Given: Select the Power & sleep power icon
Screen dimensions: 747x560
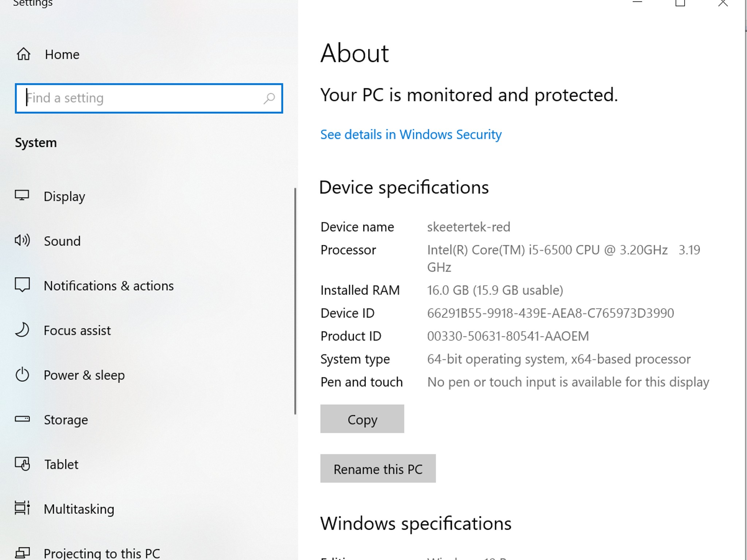Looking at the screenshot, I should [x=22, y=375].
